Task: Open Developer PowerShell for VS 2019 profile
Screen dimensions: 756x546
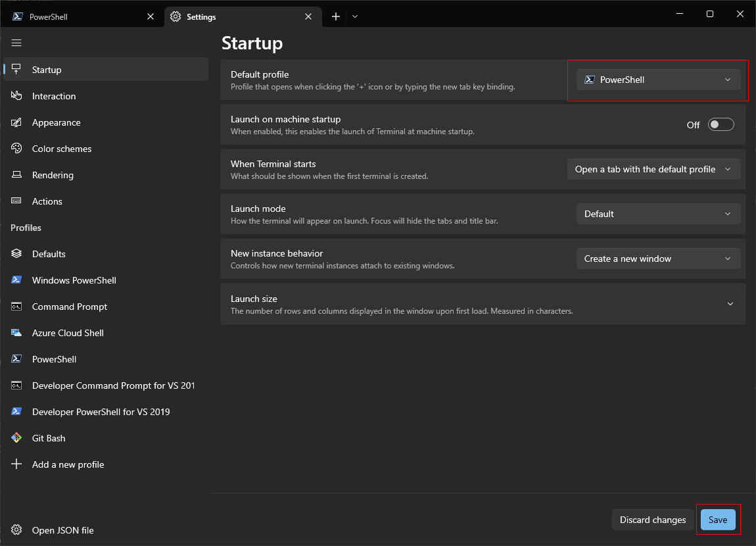Action: [x=106, y=411]
